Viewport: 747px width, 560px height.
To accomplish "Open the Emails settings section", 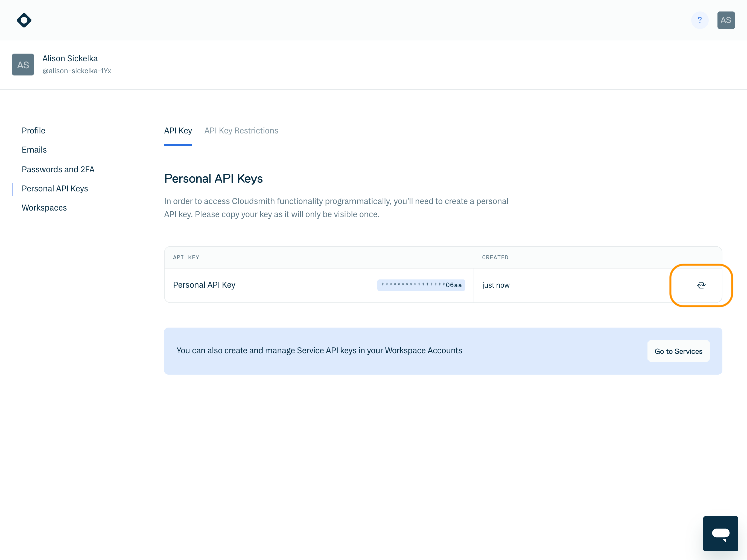I will click(x=34, y=149).
